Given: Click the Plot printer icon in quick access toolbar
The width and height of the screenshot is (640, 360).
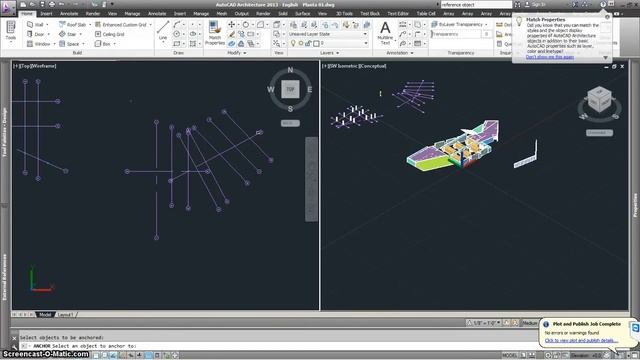Looking at the screenshot, I should pyautogui.click(x=52, y=4).
